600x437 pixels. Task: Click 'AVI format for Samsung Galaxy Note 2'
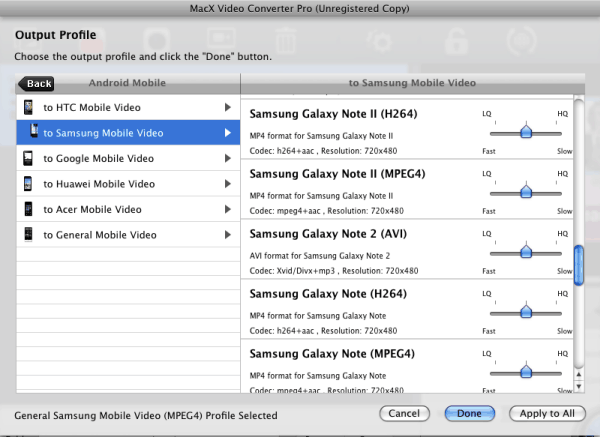pos(320,256)
